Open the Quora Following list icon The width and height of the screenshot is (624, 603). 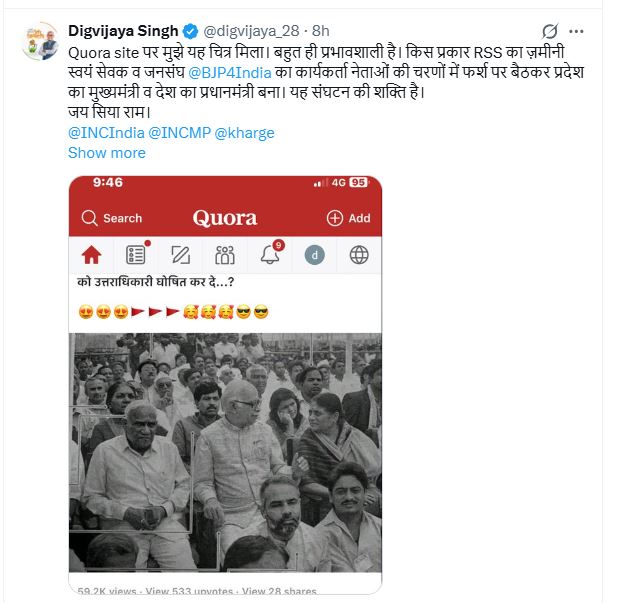click(135, 254)
